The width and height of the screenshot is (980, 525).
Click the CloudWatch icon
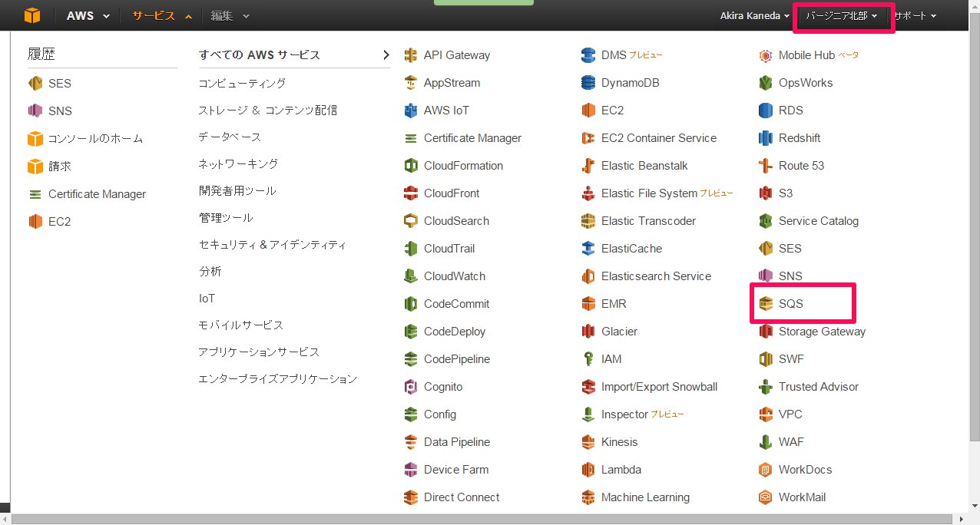pyautogui.click(x=411, y=276)
